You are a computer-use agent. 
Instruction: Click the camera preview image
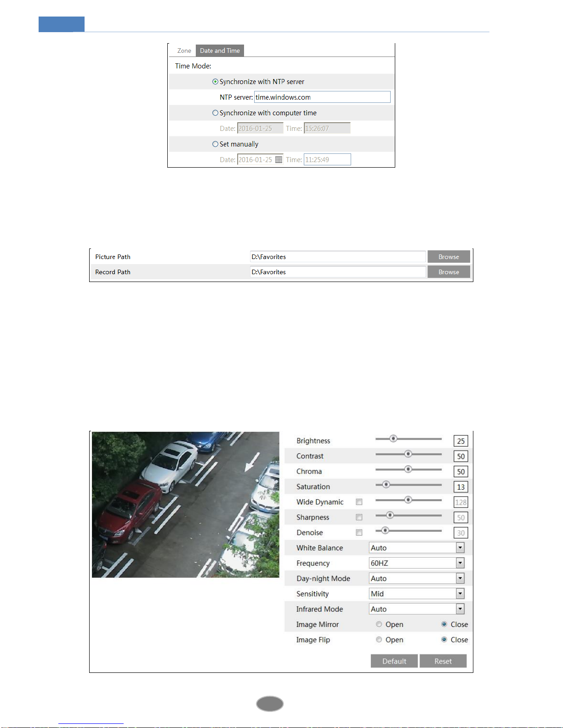[x=186, y=504]
